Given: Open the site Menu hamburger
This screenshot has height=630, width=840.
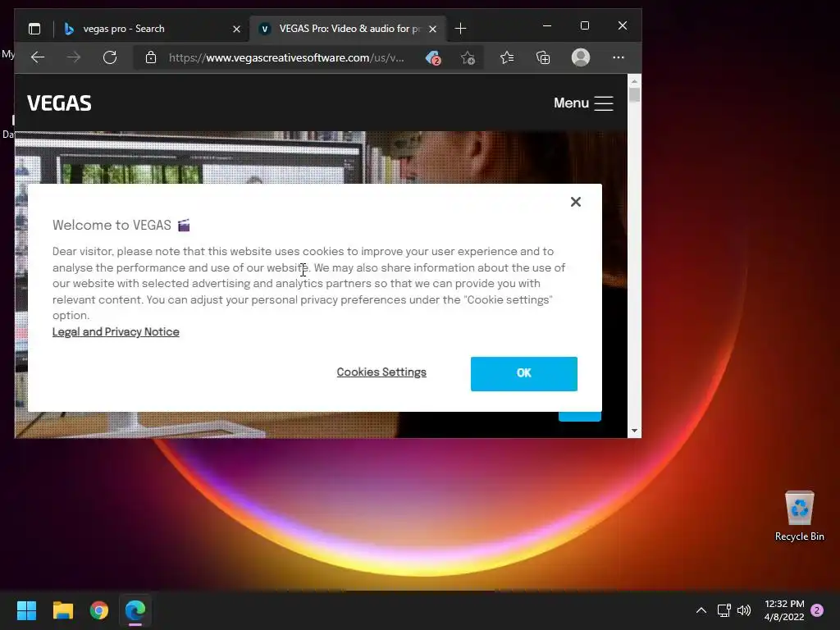Looking at the screenshot, I should 583,103.
